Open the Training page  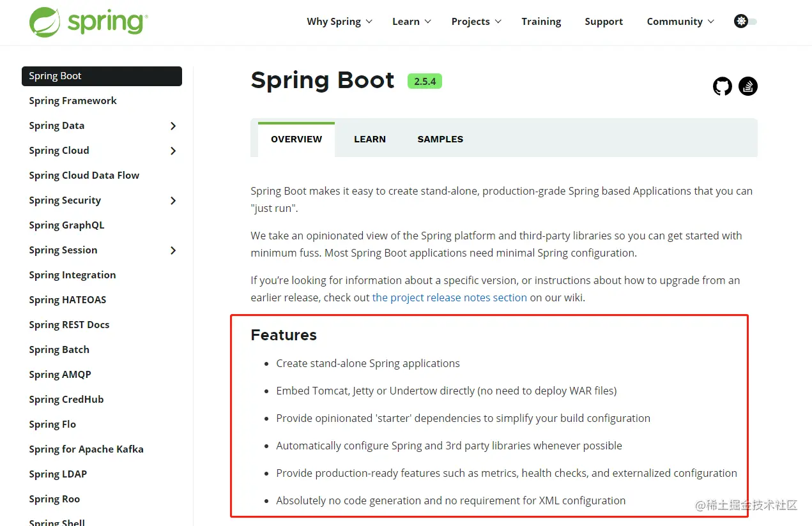coord(541,22)
